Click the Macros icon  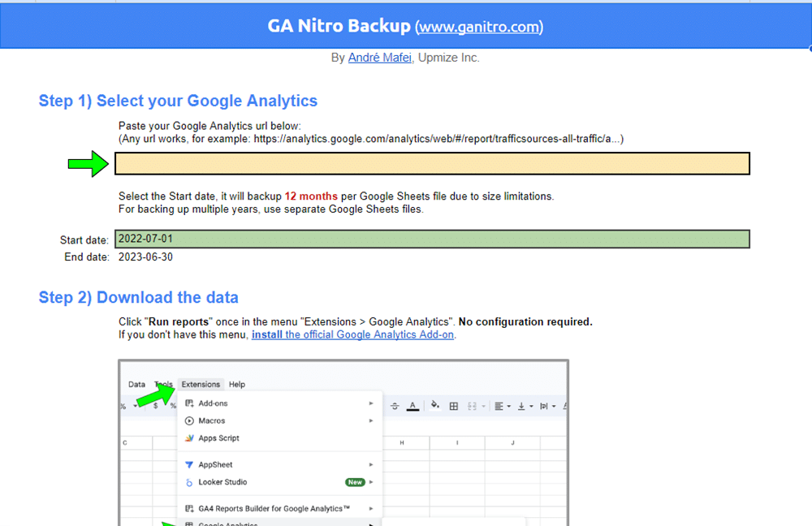click(189, 420)
